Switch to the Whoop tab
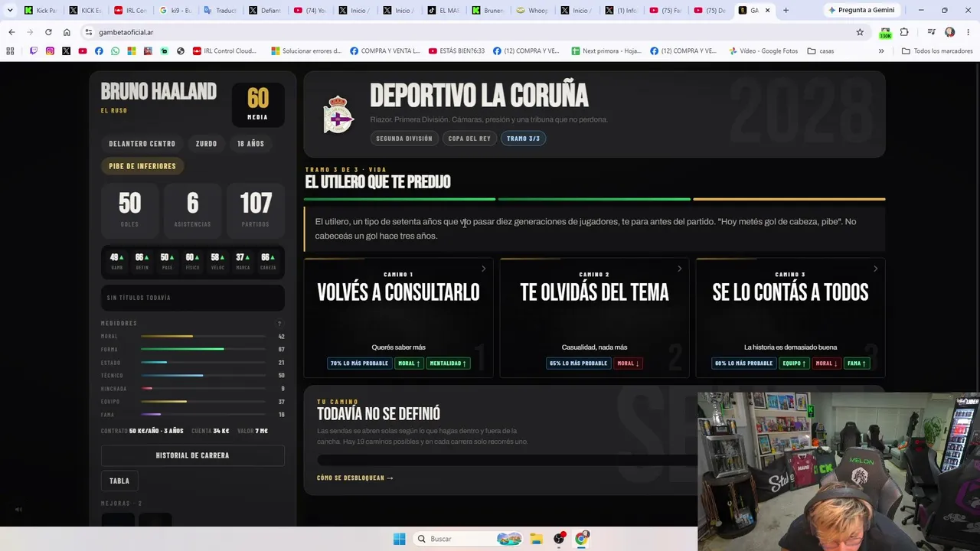Viewport: 980px width, 551px height. (x=533, y=10)
